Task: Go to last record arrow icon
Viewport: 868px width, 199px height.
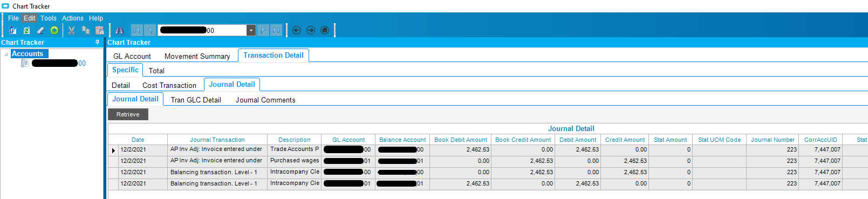Action: (x=276, y=30)
